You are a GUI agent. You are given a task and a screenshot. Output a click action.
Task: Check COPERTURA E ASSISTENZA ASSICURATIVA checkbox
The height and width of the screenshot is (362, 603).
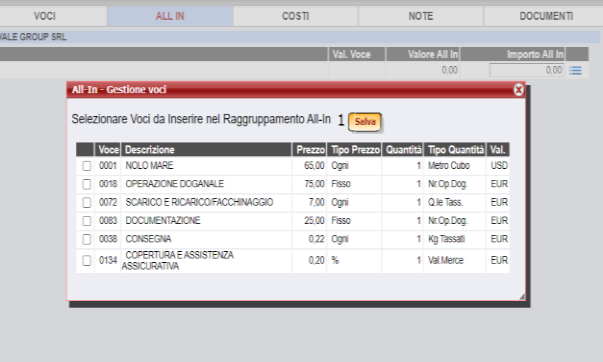point(87,260)
